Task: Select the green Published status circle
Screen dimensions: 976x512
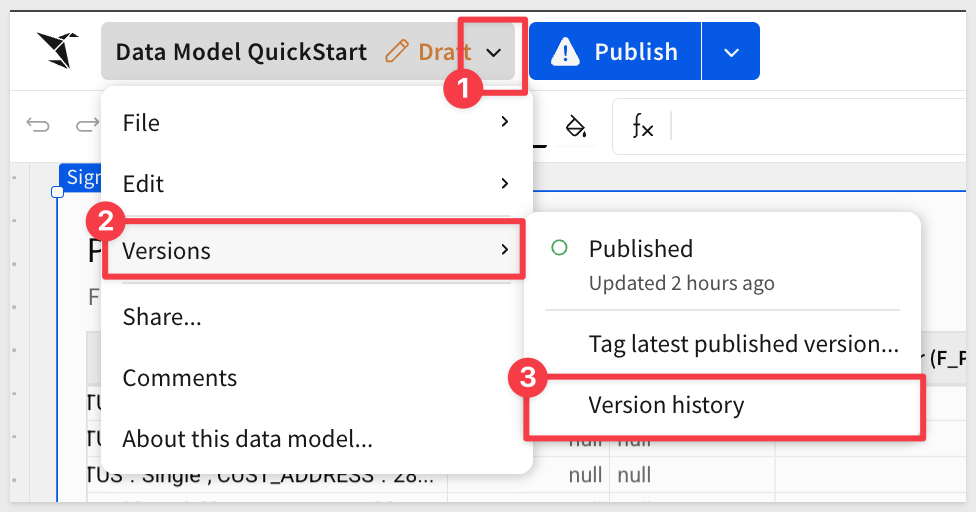Action: (560, 248)
